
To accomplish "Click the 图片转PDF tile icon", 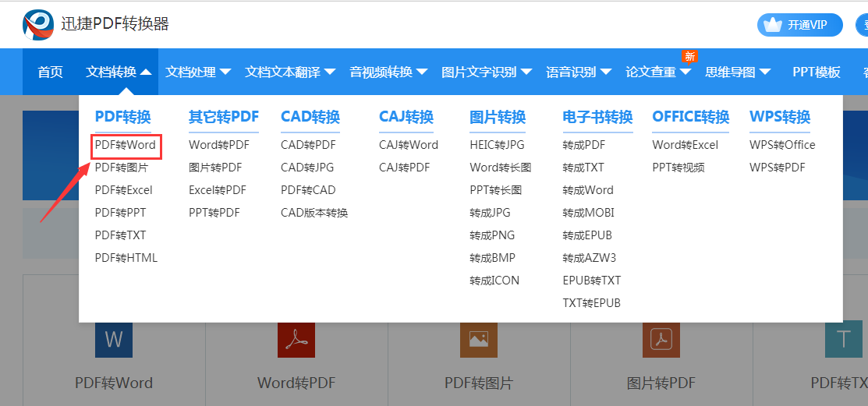I will [661, 340].
